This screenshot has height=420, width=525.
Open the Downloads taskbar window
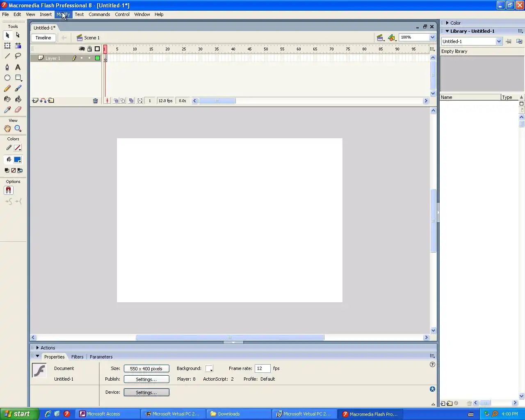pyautogui.click(x=239, y=414)
